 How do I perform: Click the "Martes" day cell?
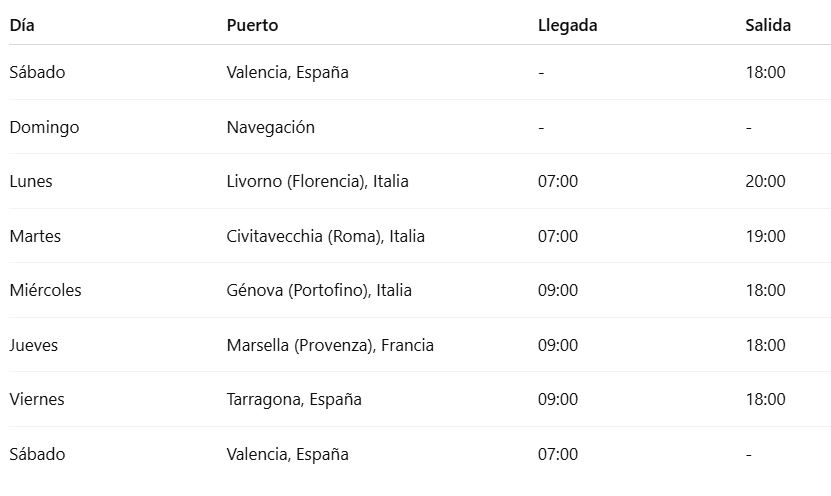coord(35,236)
